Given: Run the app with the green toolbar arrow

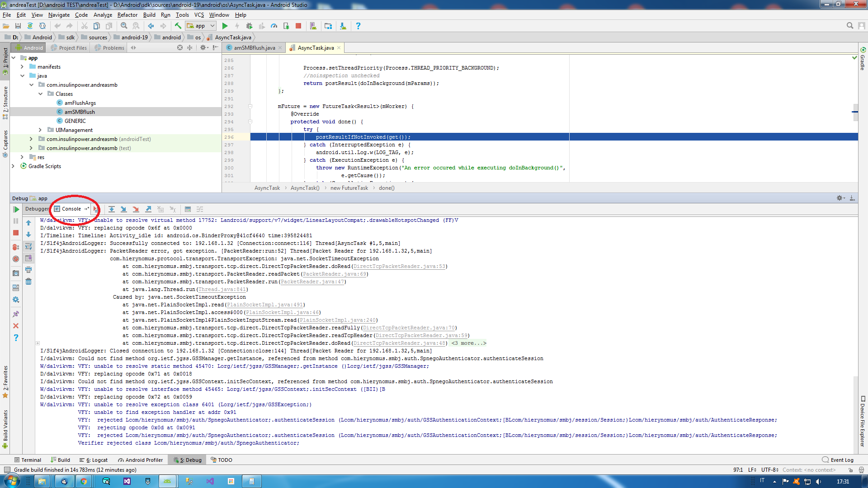Looking at the screenshot, I should (225, 26).
